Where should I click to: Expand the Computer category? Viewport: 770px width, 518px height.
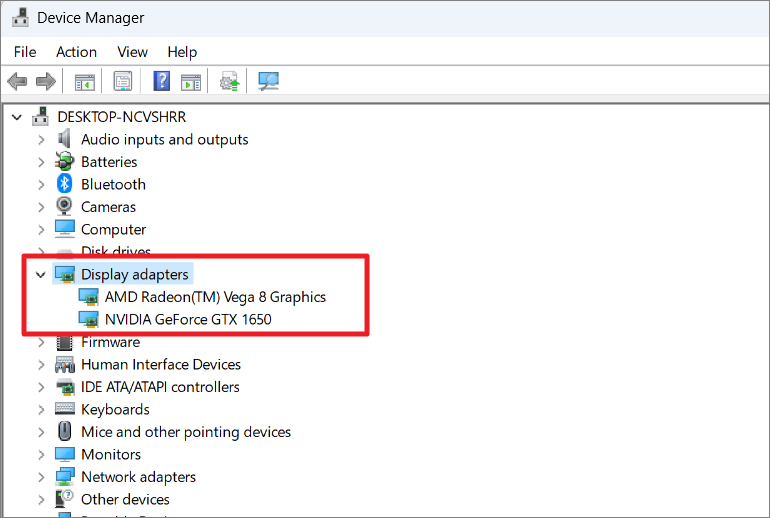coord(41,230)
